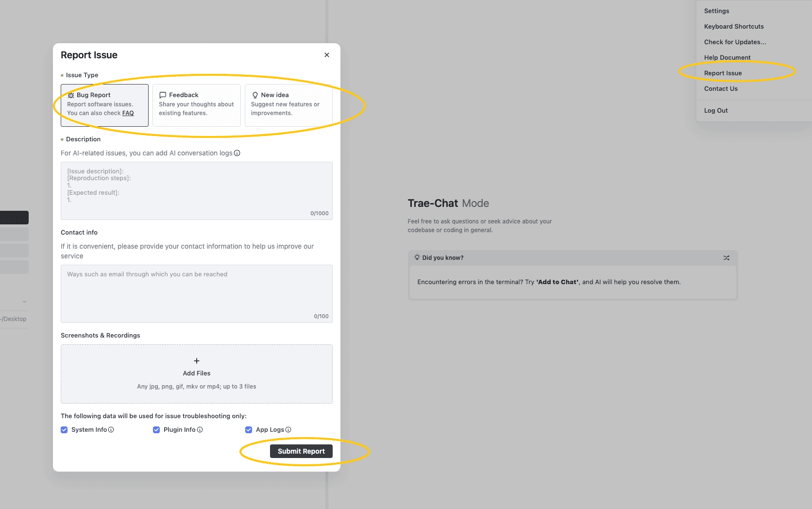
Task: Click the info icon next to System Info
Action: 111,429
